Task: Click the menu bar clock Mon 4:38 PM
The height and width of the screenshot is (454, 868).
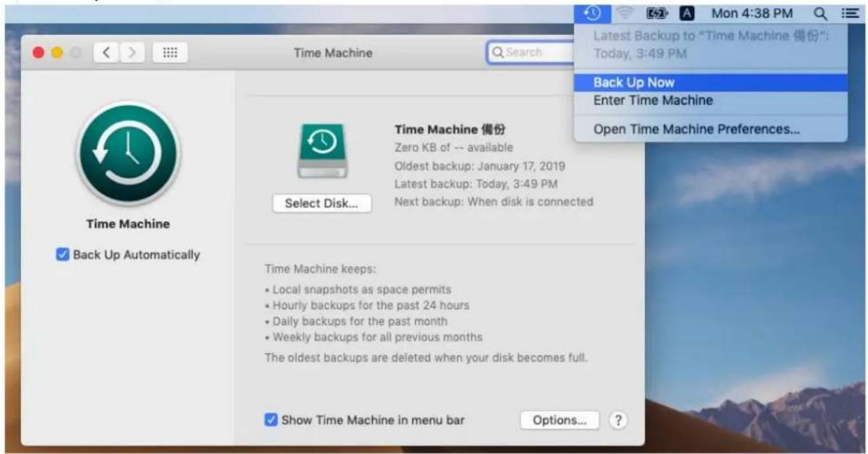Action: pyautogui.click(x=752, y=13)
